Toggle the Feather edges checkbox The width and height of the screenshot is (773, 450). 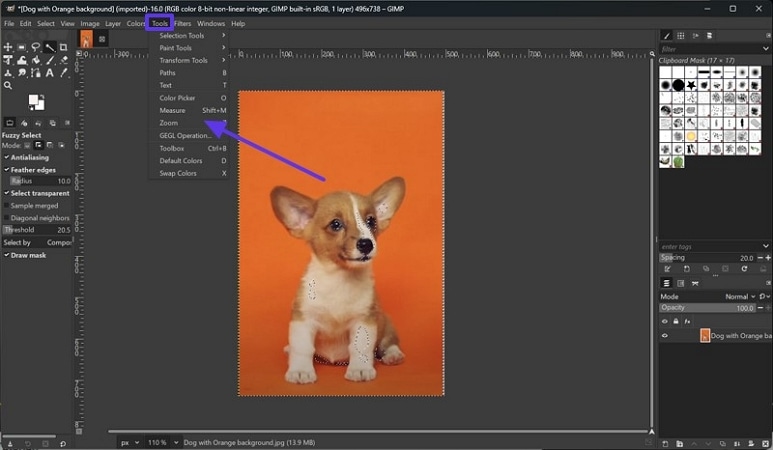pyautogui.click(x=7, y=170)
